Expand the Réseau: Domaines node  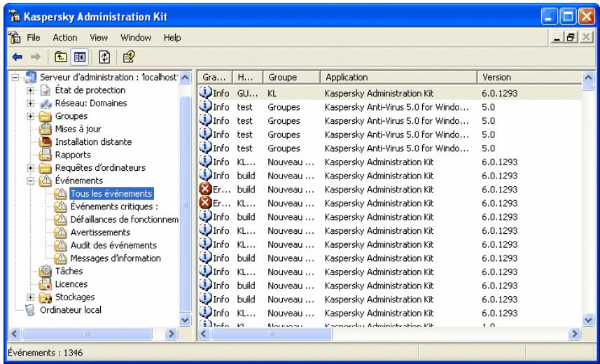(31, 104)
